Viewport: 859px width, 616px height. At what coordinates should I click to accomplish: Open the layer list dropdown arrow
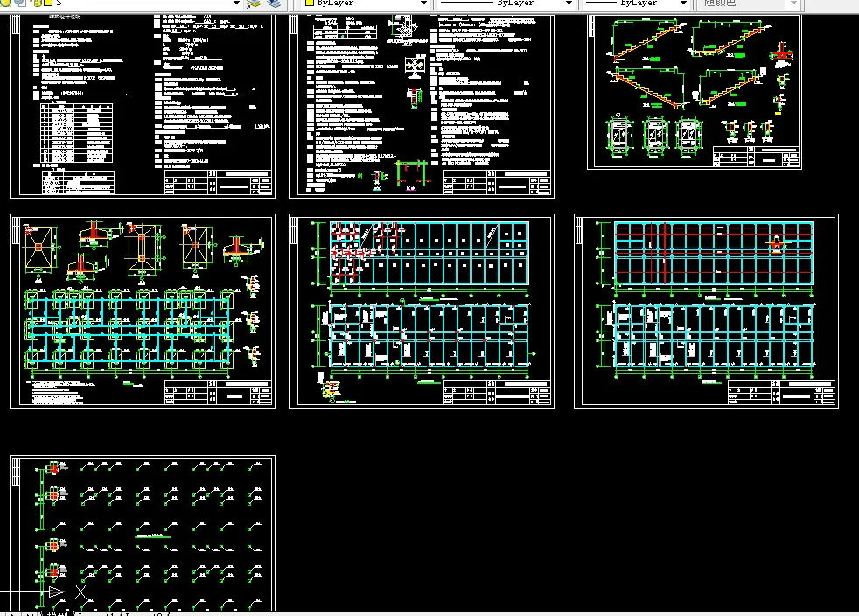click(236, 3)
